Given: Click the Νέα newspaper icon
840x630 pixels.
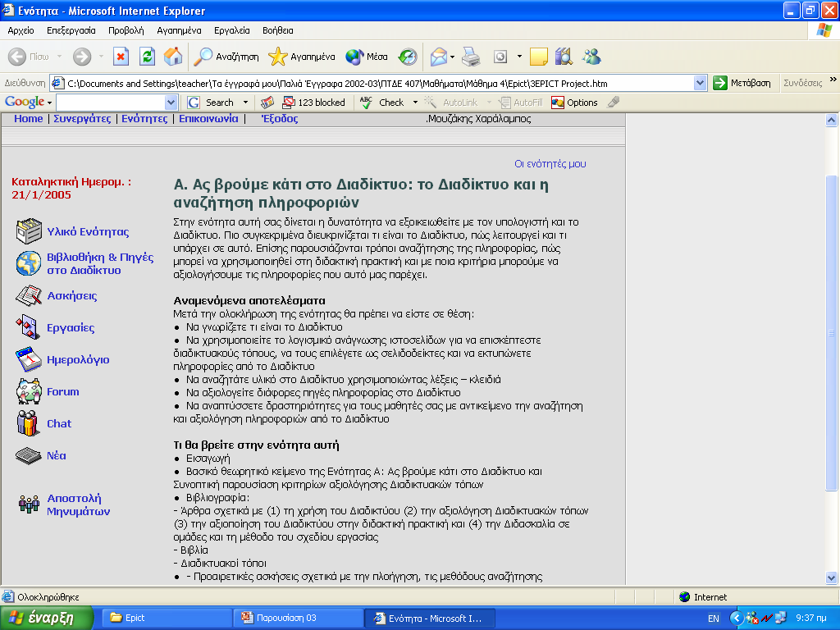Looking at the screenshot, I should tap(29, 455).
